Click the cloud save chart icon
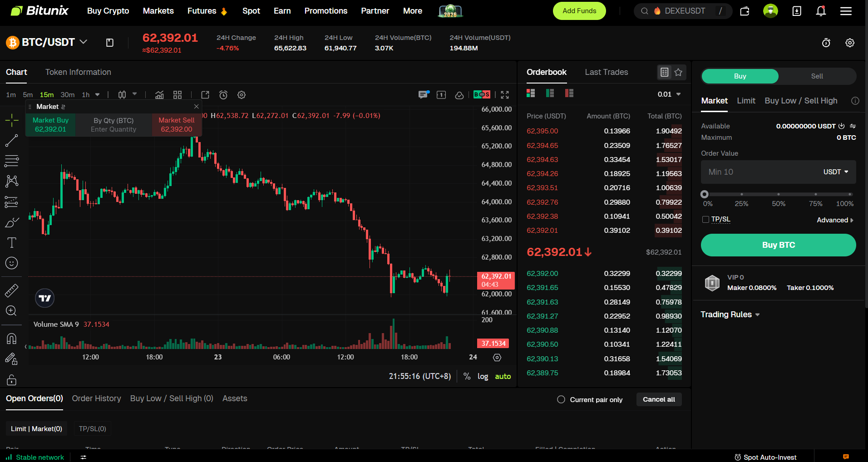The height and width of the screenshot is (462, 868). click(459, 95)
